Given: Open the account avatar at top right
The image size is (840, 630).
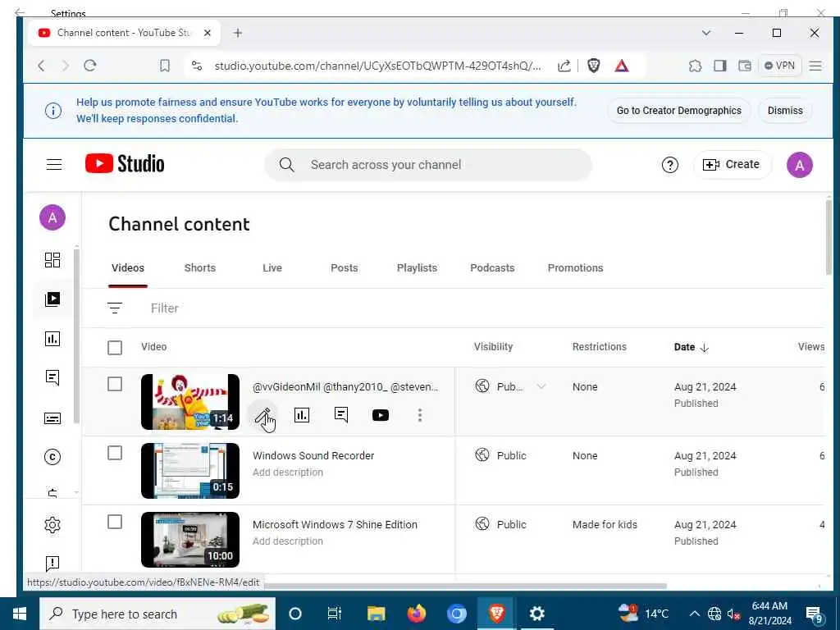Looking at the screenshot, I should [799, 165].
